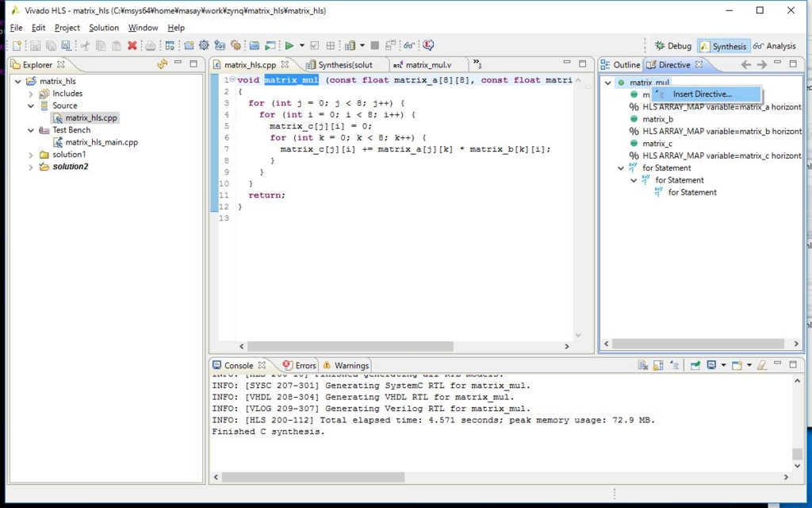Click Pin Console icon

tap(695, 365)
